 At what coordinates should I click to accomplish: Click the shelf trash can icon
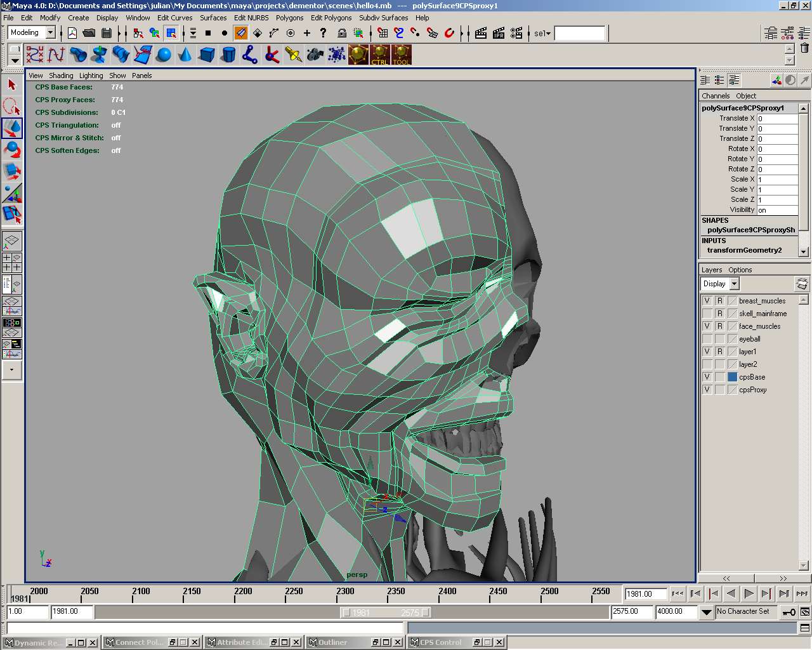pyautogui.click(x=804, y=48)
